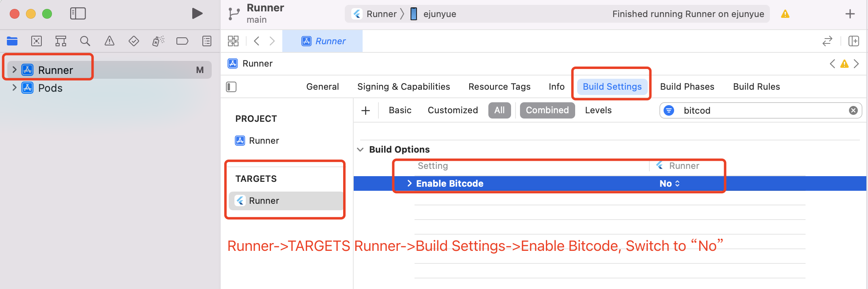Select the All settings filter
This screenshot has height=289, width=868.
click(499, 110)
